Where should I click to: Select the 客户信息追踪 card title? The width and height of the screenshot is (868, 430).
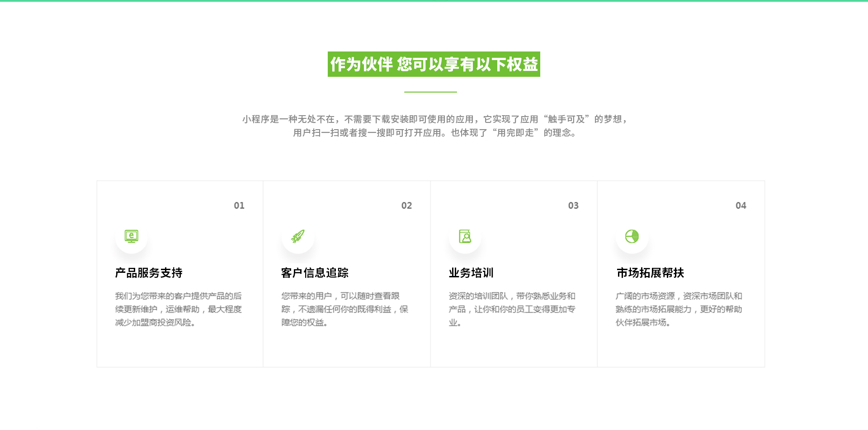click(315, 273)
